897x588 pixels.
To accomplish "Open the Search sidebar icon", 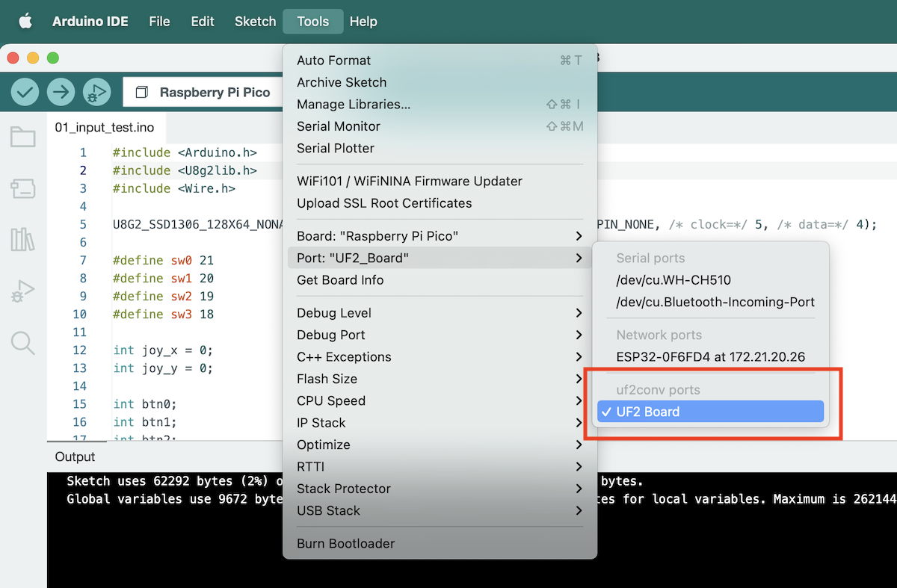I will point(22,343).
